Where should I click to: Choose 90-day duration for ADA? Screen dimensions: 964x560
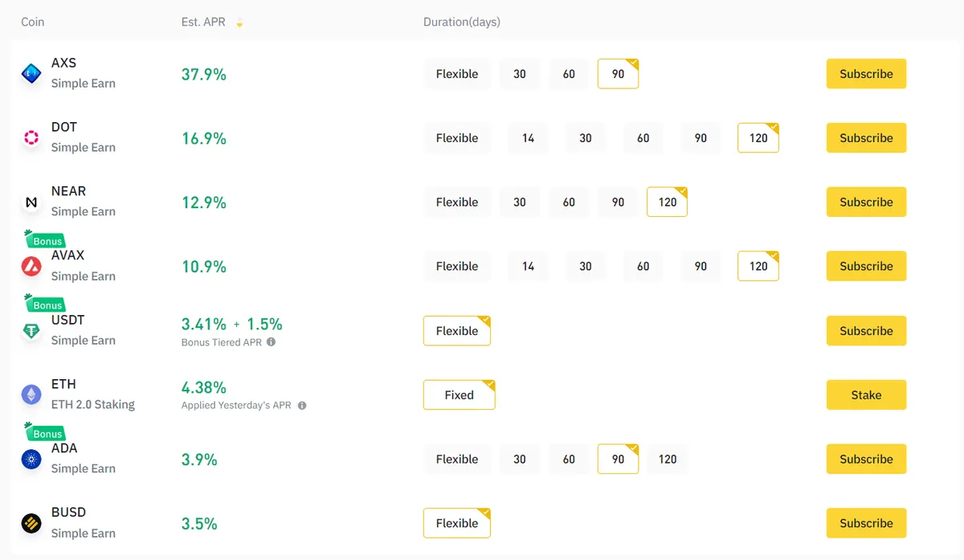pyautogui.click(x=618, y=459)
